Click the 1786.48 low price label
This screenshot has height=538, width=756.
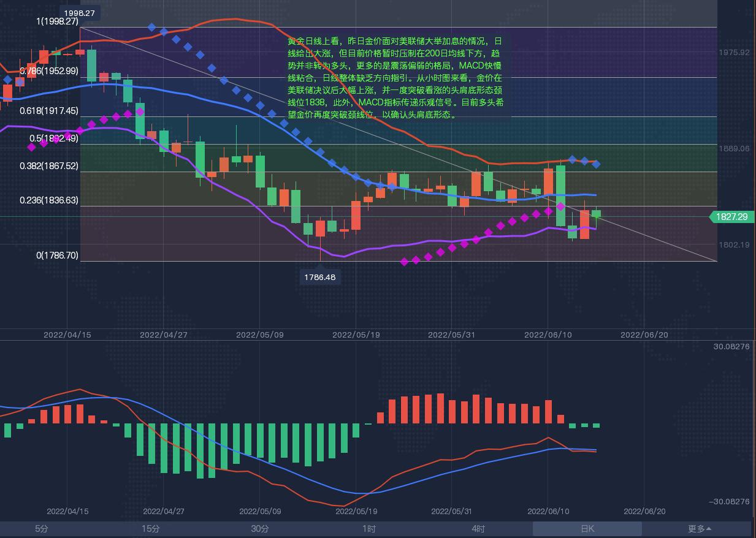[x=319, y=277]
